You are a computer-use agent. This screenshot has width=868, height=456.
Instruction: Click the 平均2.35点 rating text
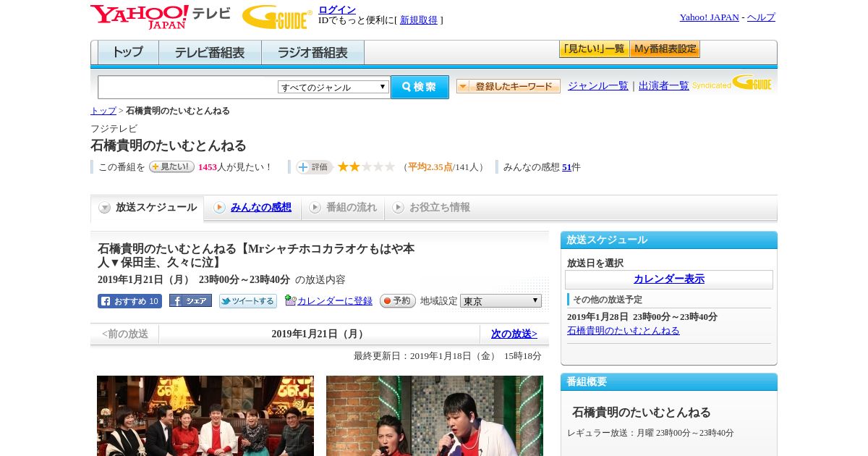coord(430,167)
